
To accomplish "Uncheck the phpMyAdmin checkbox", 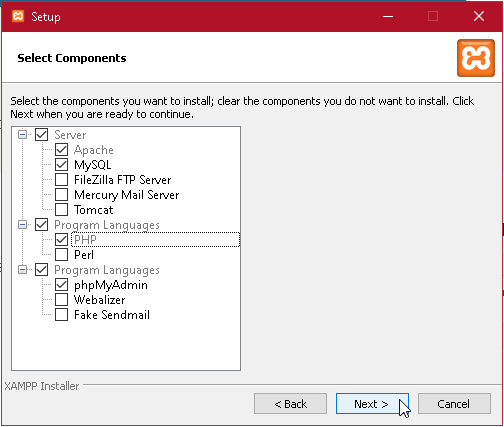I will click(x=62, y=285).
